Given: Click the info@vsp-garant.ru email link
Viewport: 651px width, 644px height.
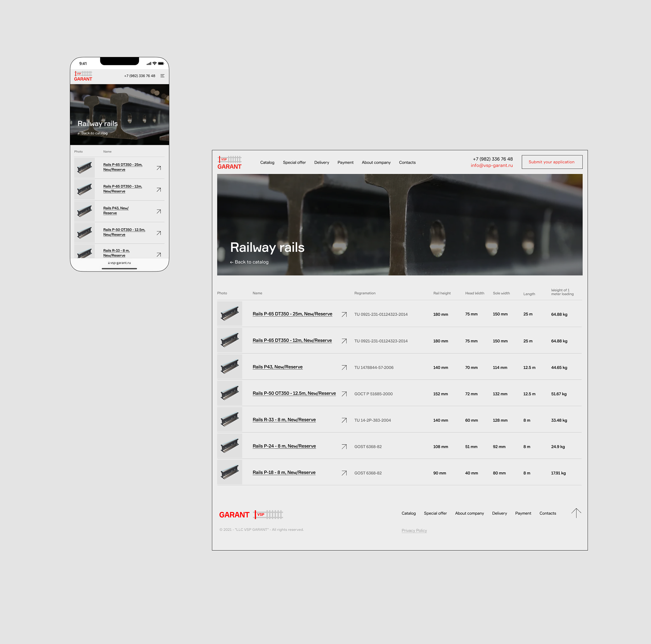Looking at the screenshot, I should (492, 166).
